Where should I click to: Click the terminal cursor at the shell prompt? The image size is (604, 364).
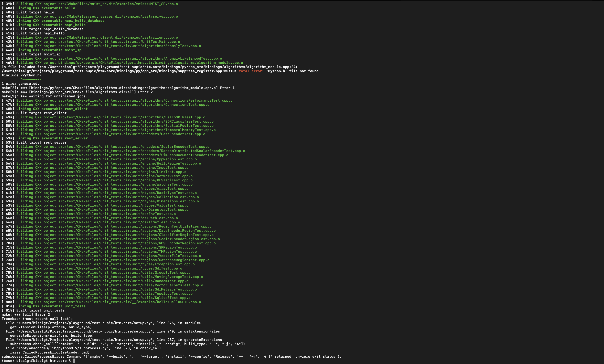[74, 361]
